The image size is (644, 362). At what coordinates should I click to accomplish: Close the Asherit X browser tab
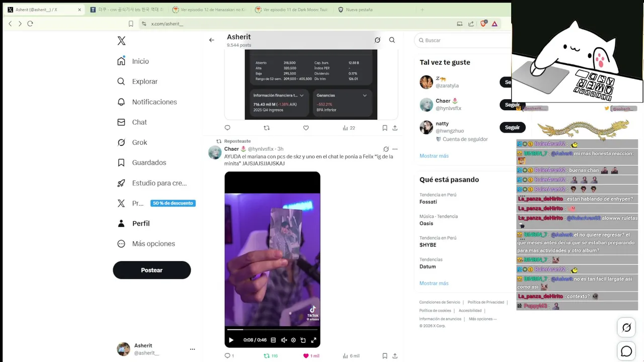79,10
